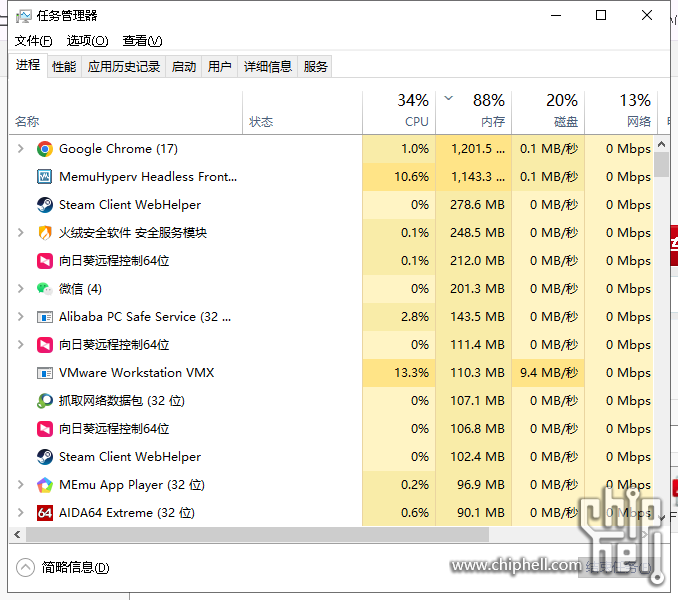Expand the 向日葵远程控制64位 group with 111.4 MB
Image resolution: width=678 pixels, height=600 pixels.
[20, 345]
